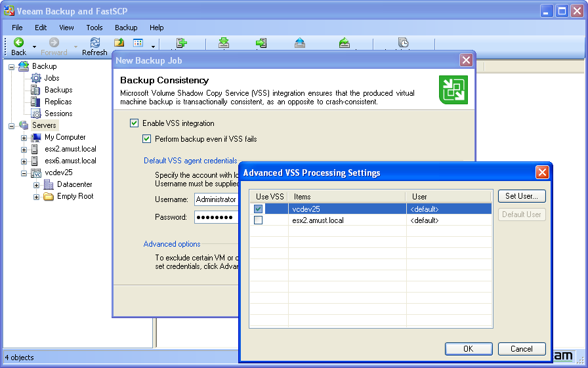Expand the My Computer tree node
The image size is (588, 368).
click(24, 138)
